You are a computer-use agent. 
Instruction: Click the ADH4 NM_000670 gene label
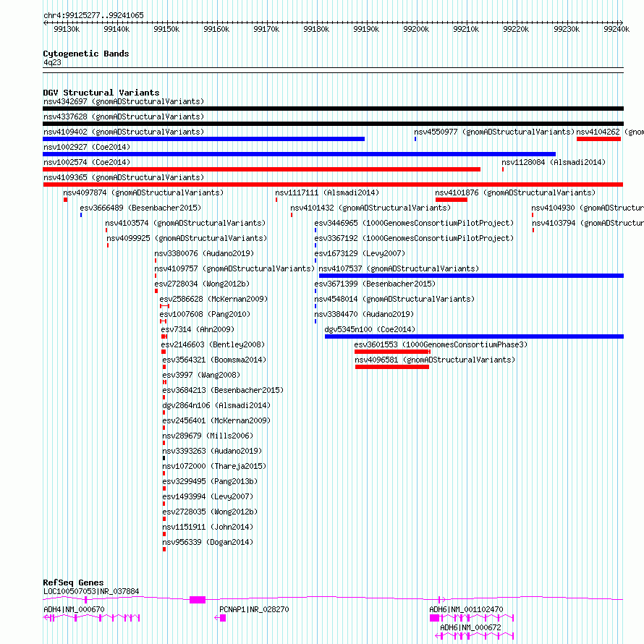(x=74, y=609)
